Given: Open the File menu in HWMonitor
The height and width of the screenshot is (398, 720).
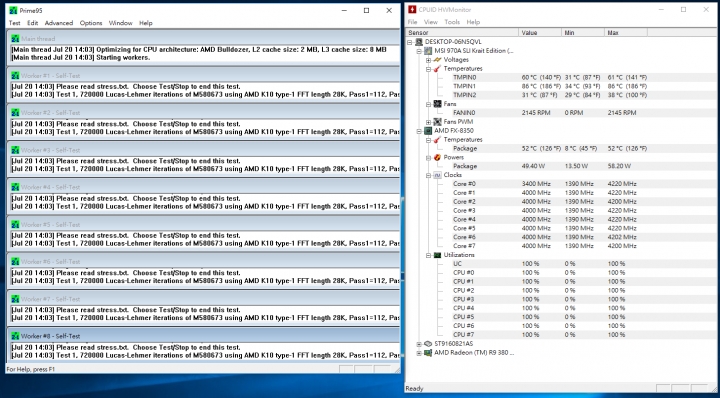Looking at the screenshot, I should click(412, 22).
